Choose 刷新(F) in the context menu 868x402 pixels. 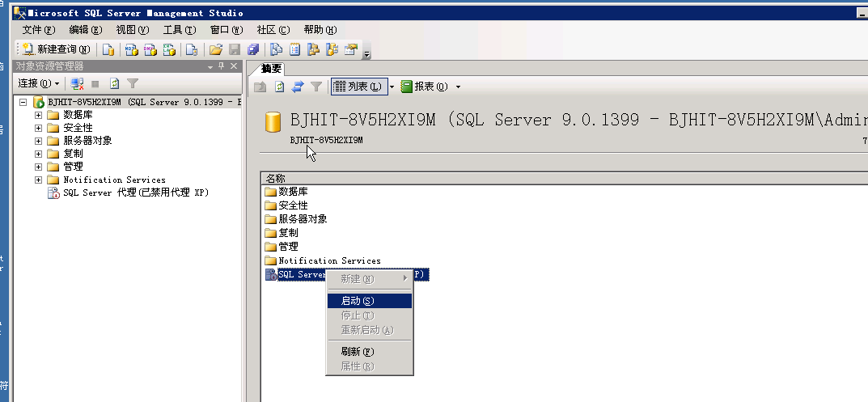[369, 352]
